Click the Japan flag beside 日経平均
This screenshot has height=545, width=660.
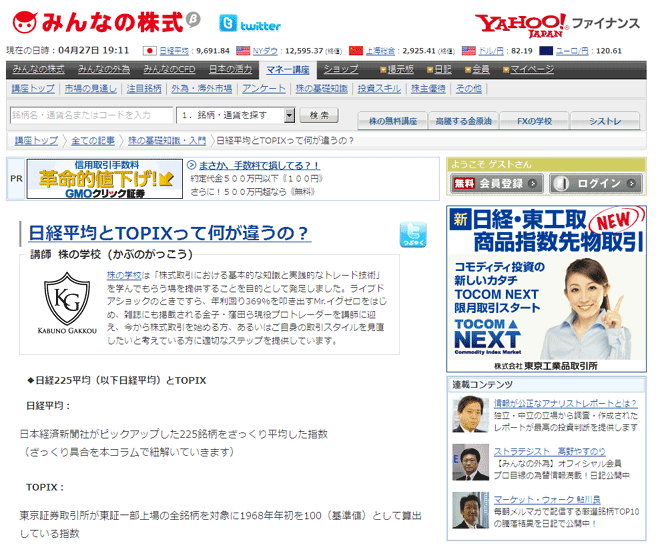coord(150,50)
